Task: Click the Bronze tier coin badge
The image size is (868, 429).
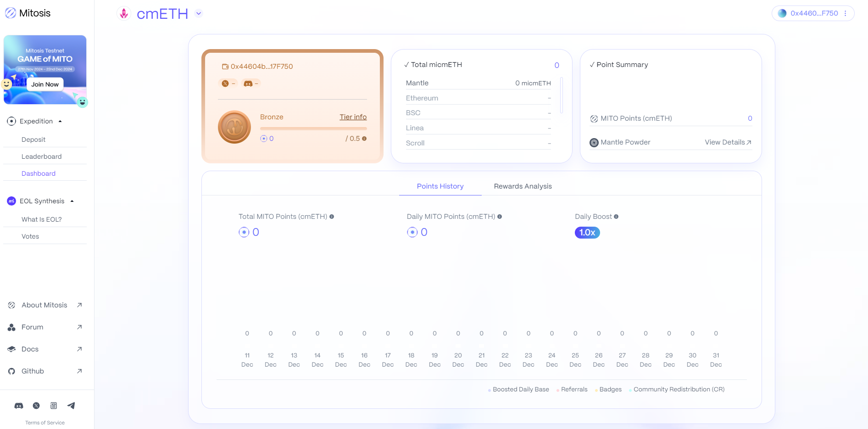Action: (234, 127)
